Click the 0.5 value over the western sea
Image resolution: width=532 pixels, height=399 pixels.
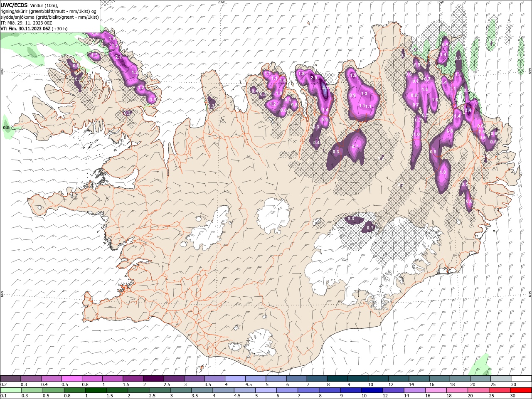click(6, 128)
